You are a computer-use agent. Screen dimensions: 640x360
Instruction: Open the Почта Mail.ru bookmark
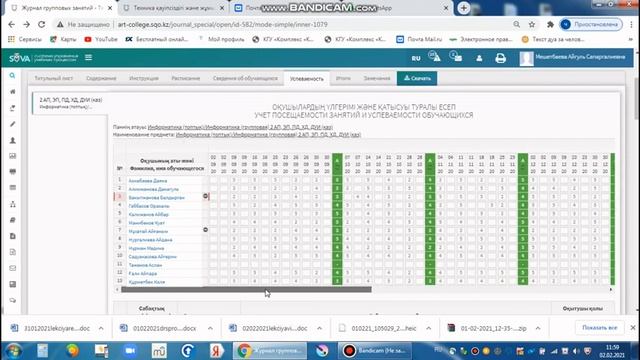click(x=419, y=40)
